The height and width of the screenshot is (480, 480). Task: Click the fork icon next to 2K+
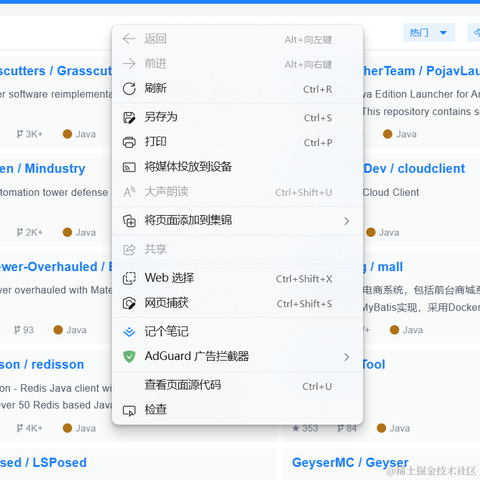click(x=20, y=232)
